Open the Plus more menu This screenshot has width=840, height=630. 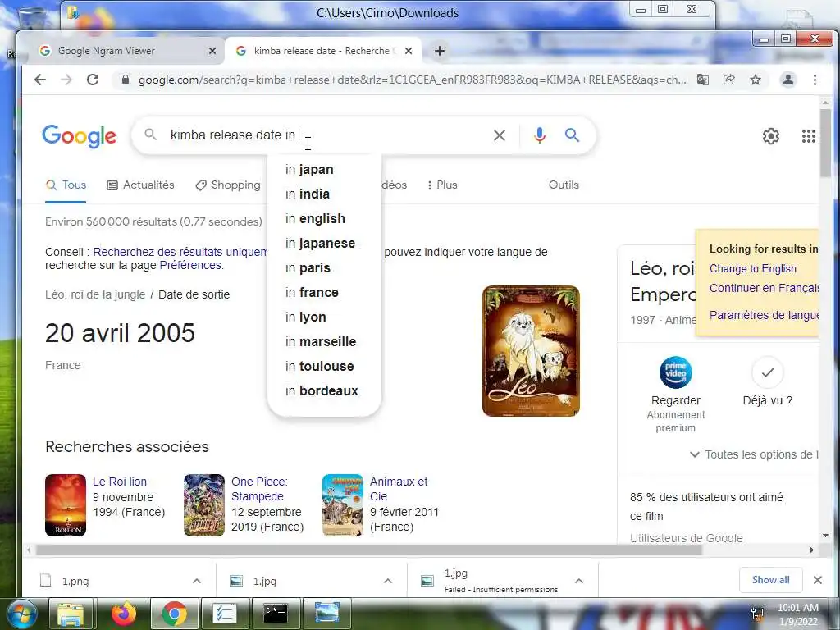point(442,185)
